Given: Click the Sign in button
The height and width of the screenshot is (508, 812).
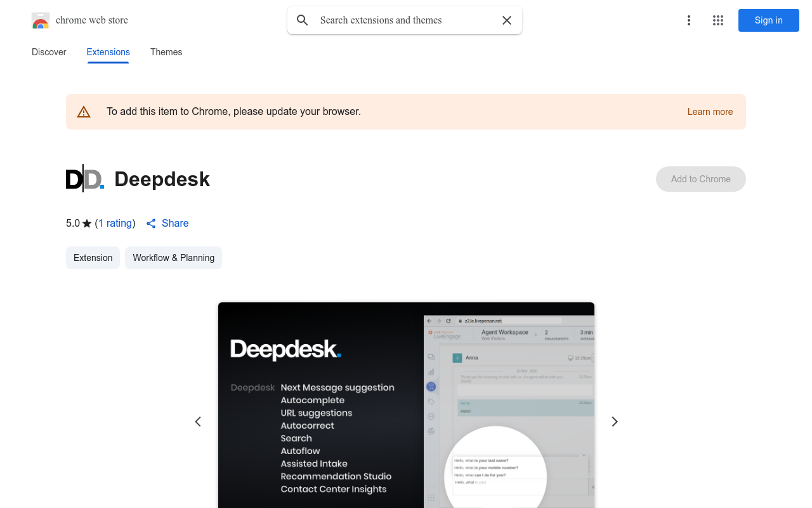Looking at the screenshot, I should tap(769, 20).
